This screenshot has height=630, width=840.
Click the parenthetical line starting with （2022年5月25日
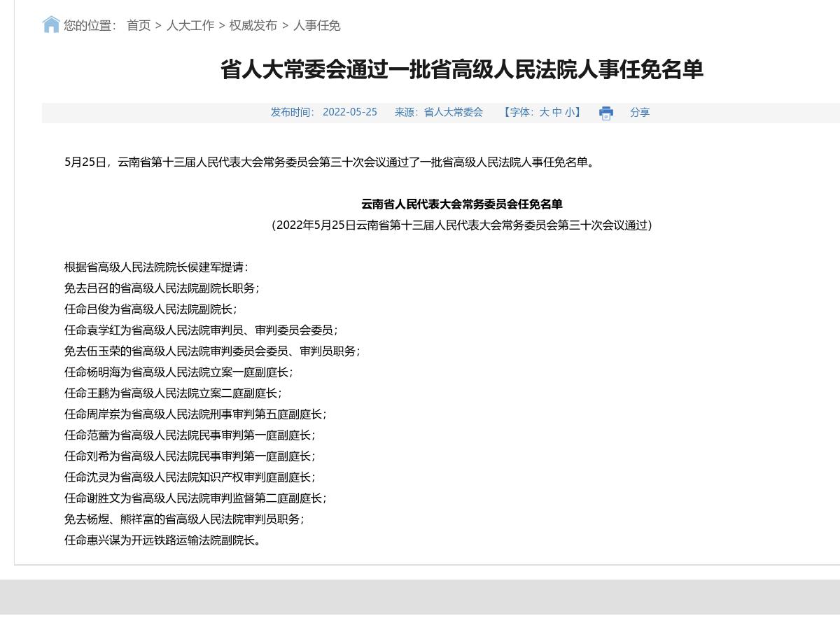coord(462,225)
